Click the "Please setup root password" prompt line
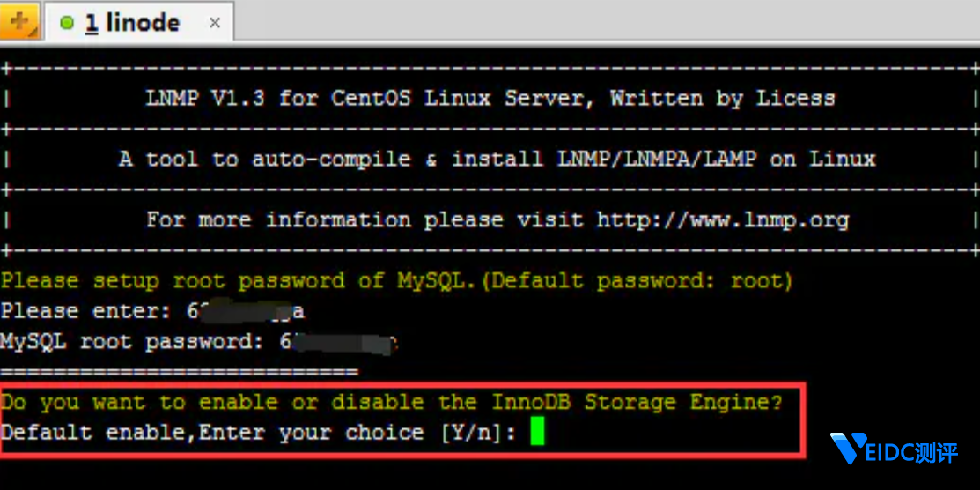The width and height of the screenshot is (980, 490). (396, 281)
